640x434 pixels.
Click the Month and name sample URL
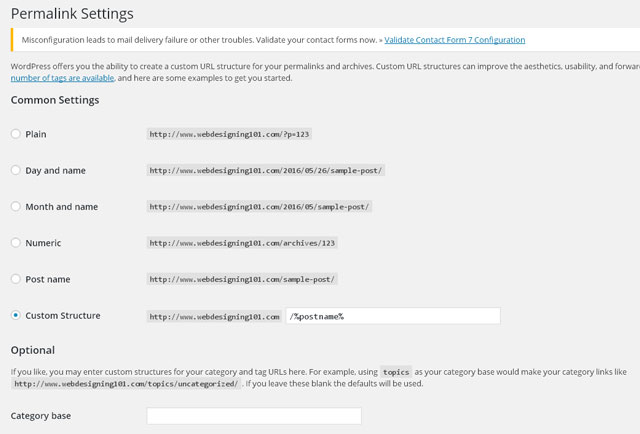coord(259,207)
